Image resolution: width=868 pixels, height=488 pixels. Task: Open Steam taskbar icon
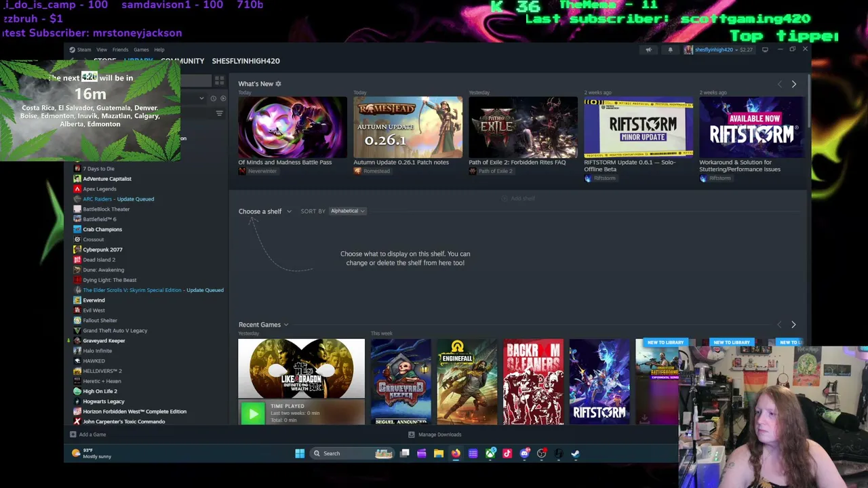click(575, 453)
